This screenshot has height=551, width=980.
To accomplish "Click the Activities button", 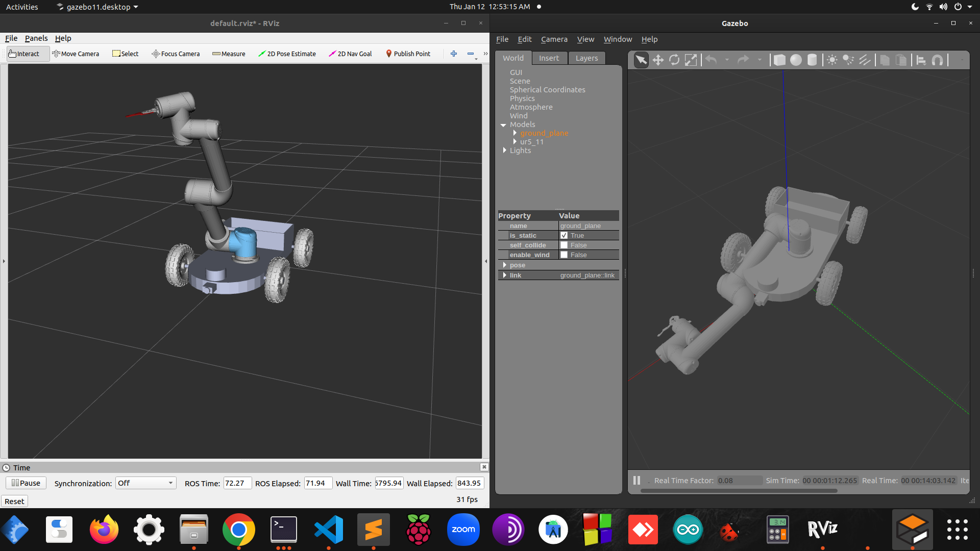I will 22,7.
